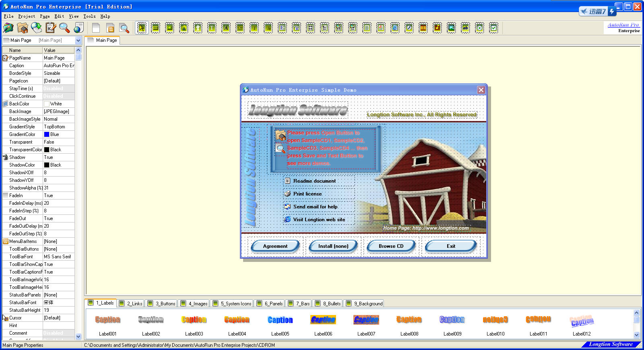
Task: Open the Project menu
Action: coord(27,16)
